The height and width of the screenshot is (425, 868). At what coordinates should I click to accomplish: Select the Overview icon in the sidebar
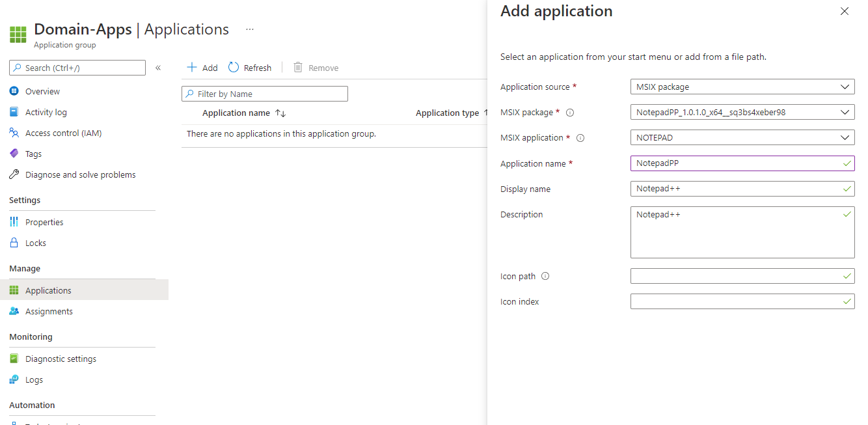point(14,90)
